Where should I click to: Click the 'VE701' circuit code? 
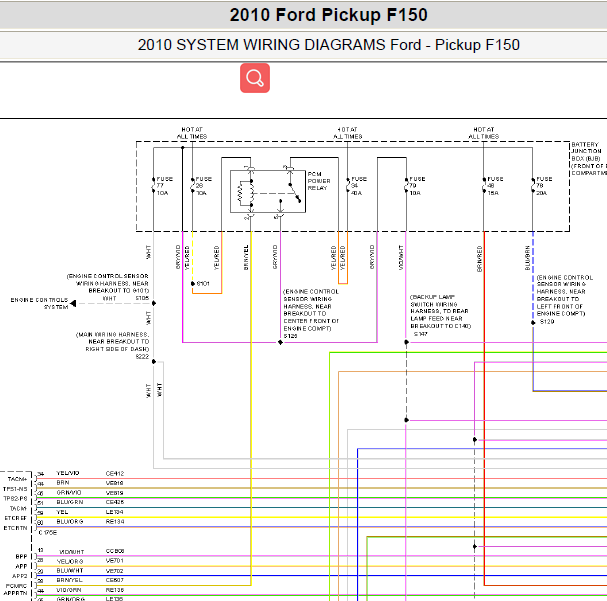coord(115,561)
